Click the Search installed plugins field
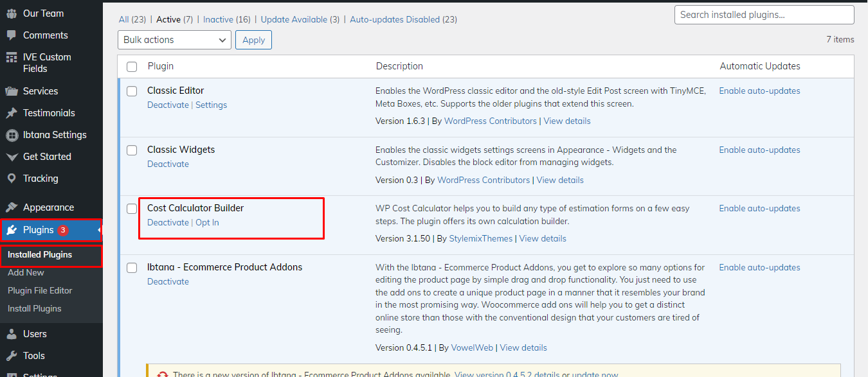The image size is (868, 377). click(764, 15)
